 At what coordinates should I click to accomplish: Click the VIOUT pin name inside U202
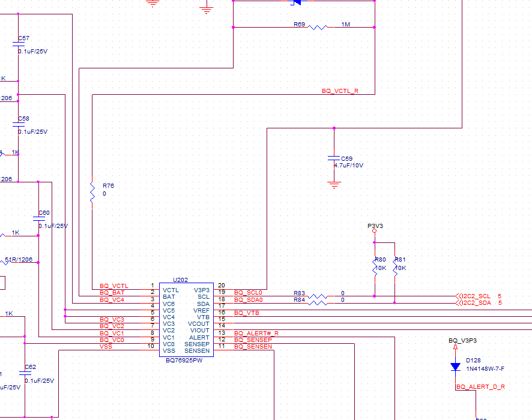pos(200,330)
